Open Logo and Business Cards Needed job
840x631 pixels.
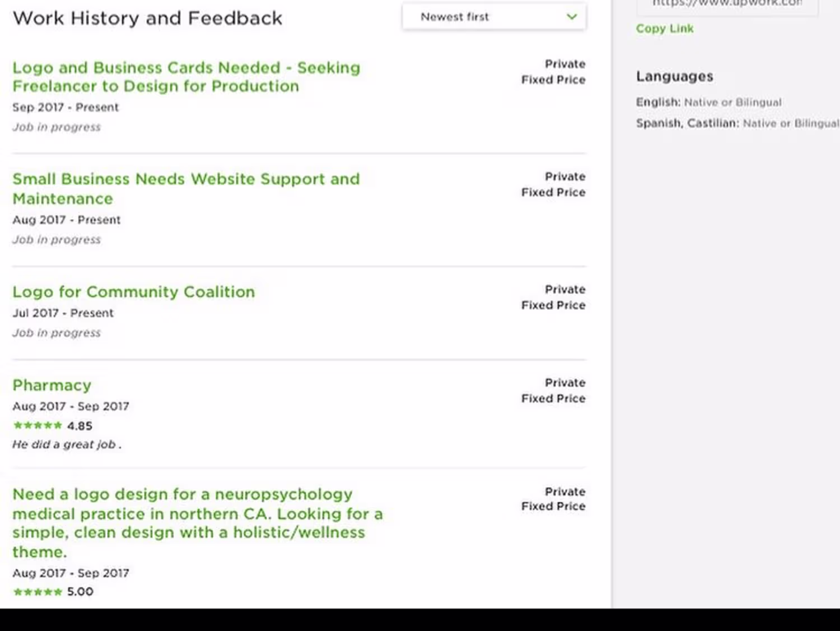click(x=186, y=77)
